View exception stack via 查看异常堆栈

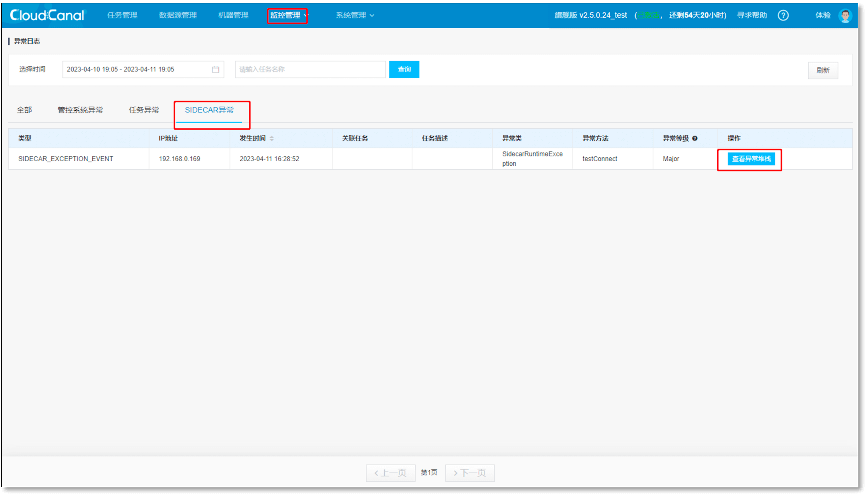coord(751,159)
